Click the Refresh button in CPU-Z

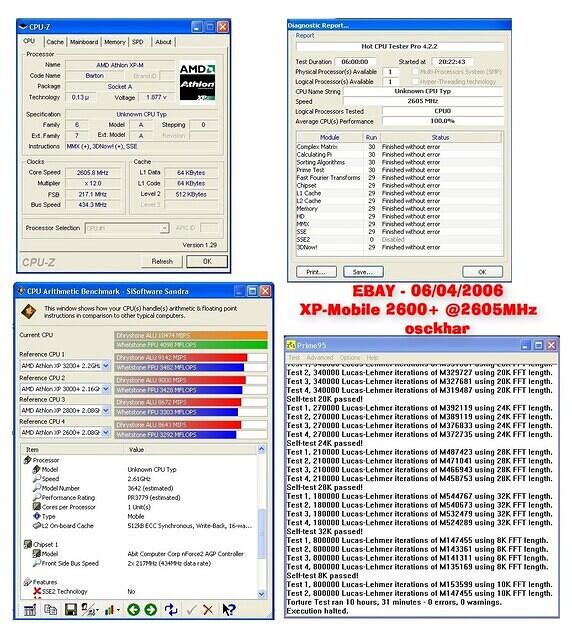[162, 262]
